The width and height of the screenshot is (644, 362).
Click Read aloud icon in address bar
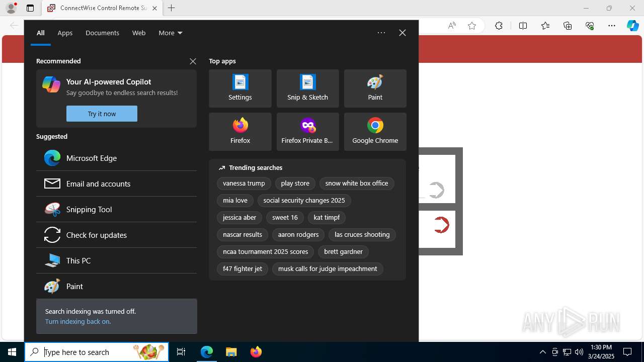(x=452, y=26)
